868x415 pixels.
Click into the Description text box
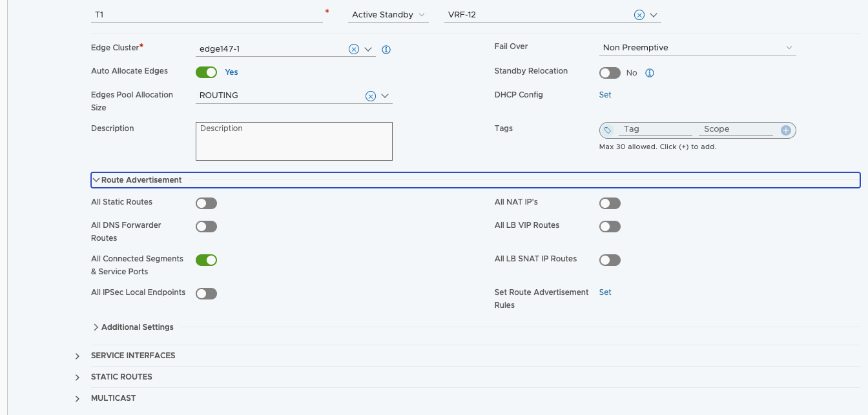(x=294, y=141)
